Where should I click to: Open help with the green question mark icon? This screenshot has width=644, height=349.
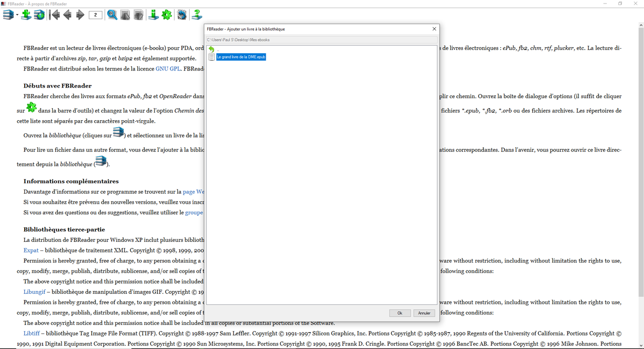pyautogui.click(x=197, y=15)
